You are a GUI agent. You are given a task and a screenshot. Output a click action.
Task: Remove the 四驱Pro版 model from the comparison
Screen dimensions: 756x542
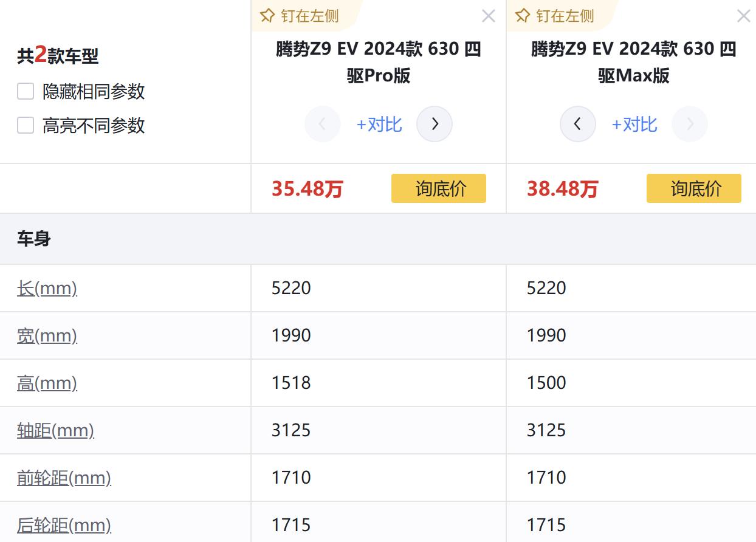(x=488, y=16)
